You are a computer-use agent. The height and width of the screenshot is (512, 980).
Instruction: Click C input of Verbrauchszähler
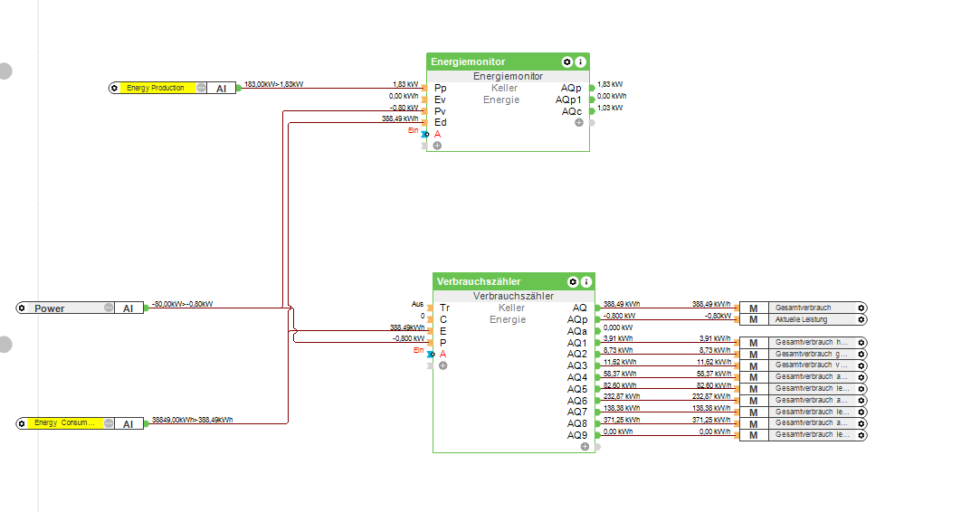pos(443,319)
